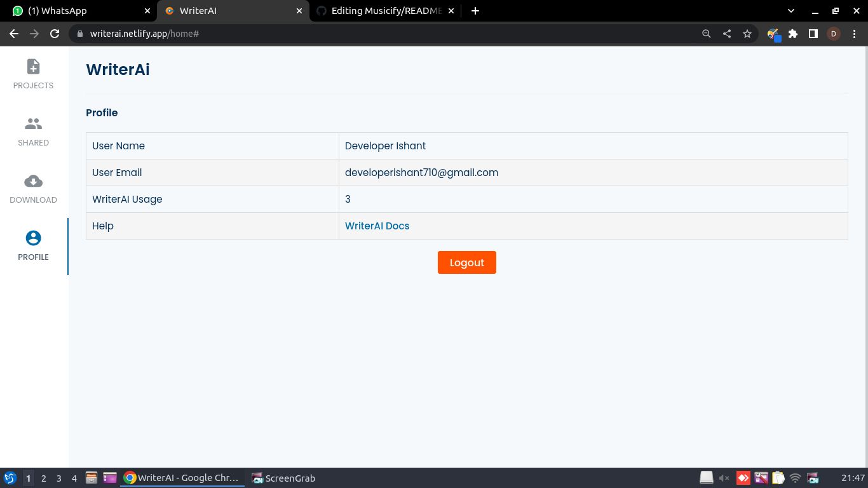The width and height of the screenshot is (868, 488).
Task: Open the Chrome three-dot menu
Action: [x=853, y=34]
